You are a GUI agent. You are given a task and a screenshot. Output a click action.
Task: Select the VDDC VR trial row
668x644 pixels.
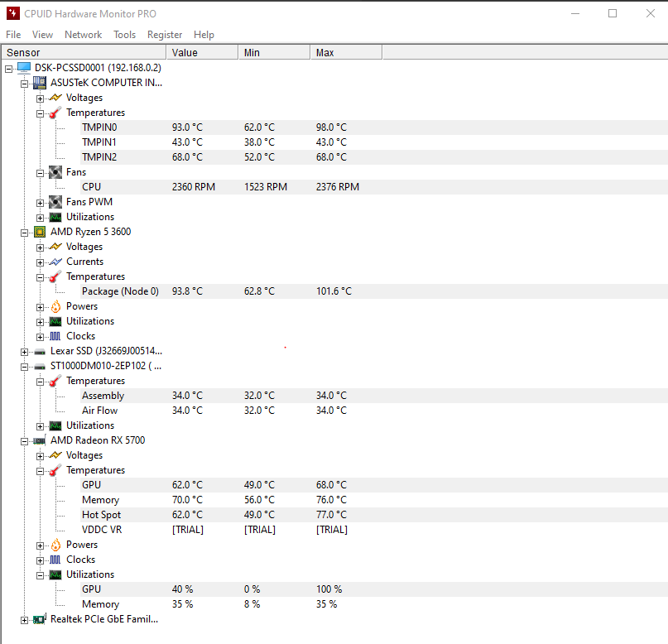point(374,530)
